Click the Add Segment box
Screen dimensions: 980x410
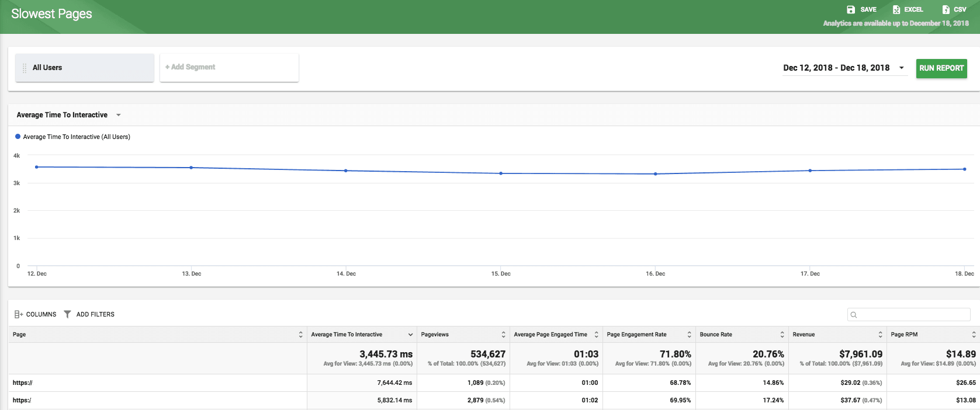[229, 68]
